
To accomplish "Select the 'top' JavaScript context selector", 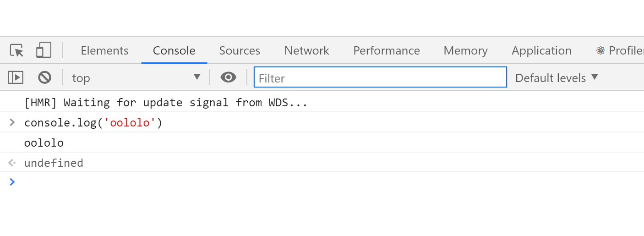I will tap(136, 78).
